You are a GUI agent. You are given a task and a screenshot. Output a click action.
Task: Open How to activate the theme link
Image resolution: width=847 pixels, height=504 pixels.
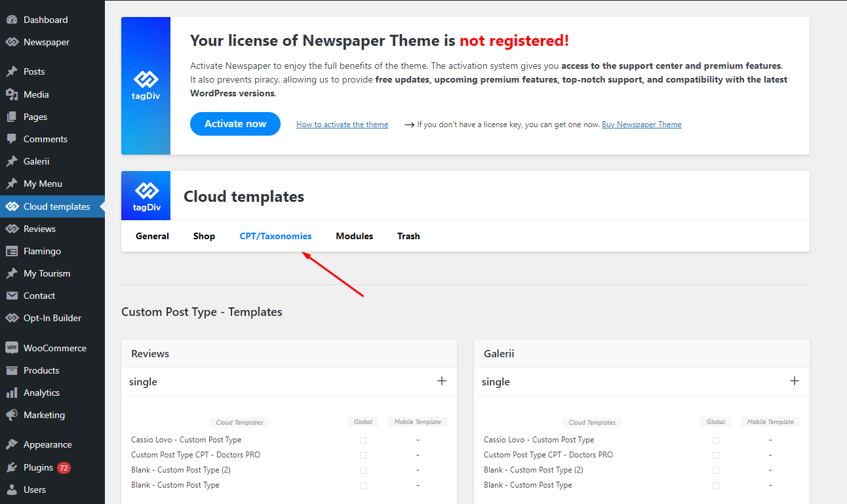(342, 125)
